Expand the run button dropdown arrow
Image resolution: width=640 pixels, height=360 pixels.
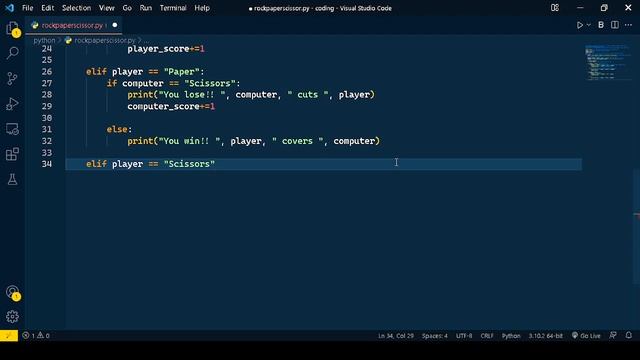(589, 25)
